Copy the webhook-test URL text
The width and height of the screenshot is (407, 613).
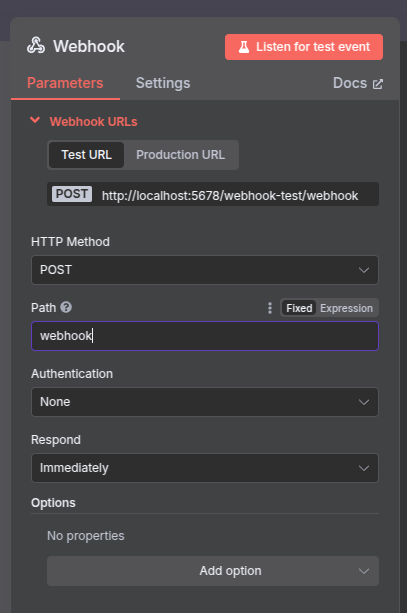pos(230,195)
